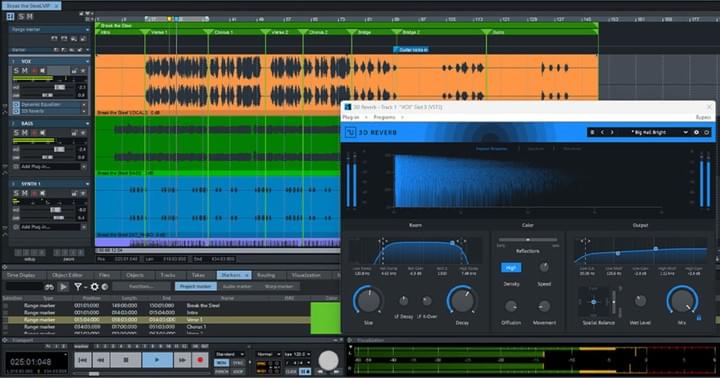Open the Dynamic Equalizer slot dropdown arrow
The width and height of the screenshot is (720, 378).
[84, 104]
